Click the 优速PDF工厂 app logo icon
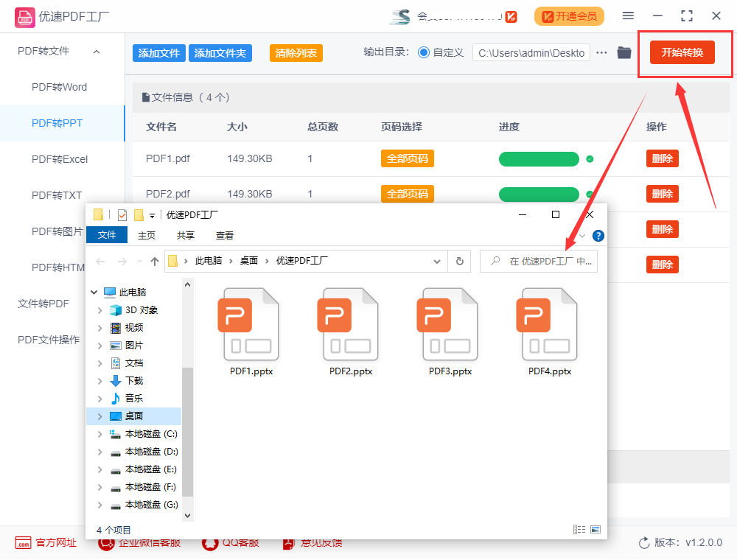This screenshot has height=560, width=737. 24,18
